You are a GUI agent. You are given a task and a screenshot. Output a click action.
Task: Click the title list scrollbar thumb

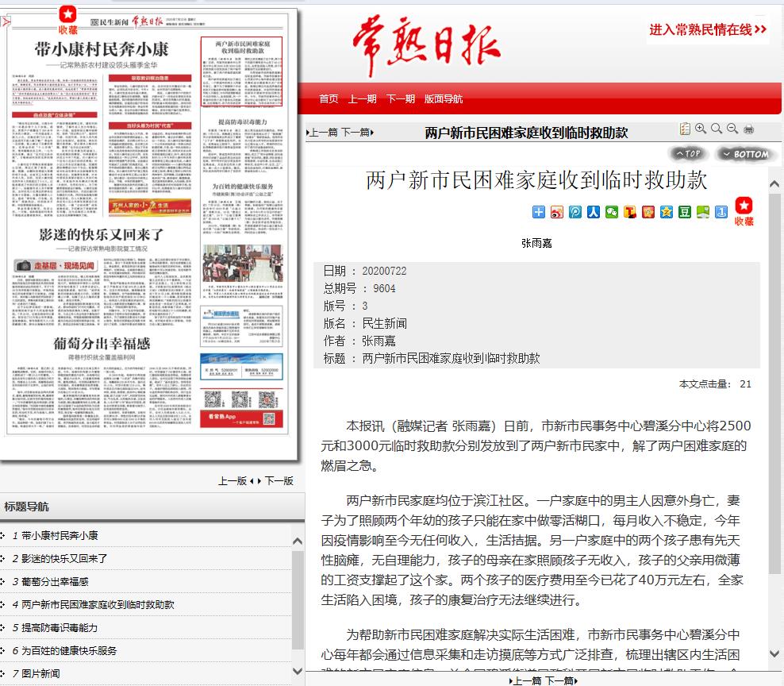tap(298, 600)
